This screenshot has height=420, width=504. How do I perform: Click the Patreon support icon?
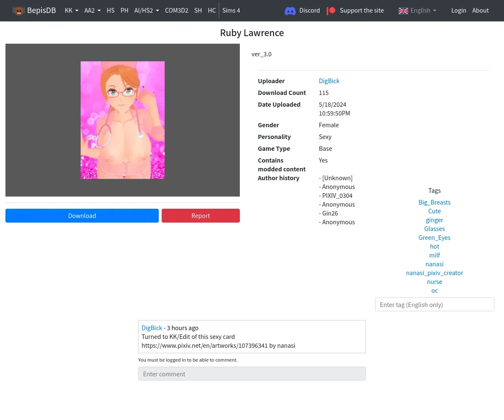tap(331, 10)
